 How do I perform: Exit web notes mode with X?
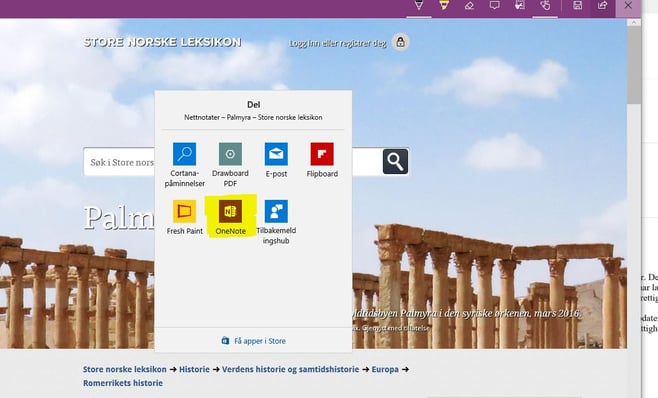pos(628,6)
